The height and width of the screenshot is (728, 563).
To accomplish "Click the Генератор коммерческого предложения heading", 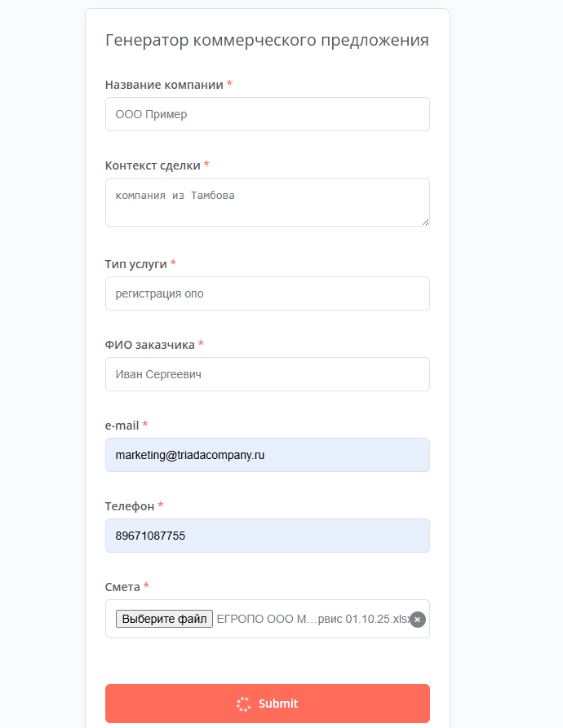I will point(267,41).
